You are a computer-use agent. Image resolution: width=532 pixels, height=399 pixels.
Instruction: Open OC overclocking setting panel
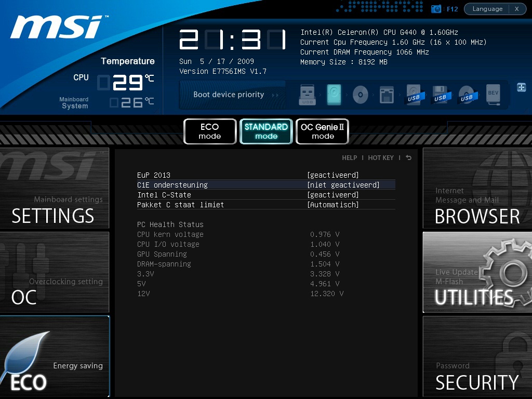tap(54, 272)
